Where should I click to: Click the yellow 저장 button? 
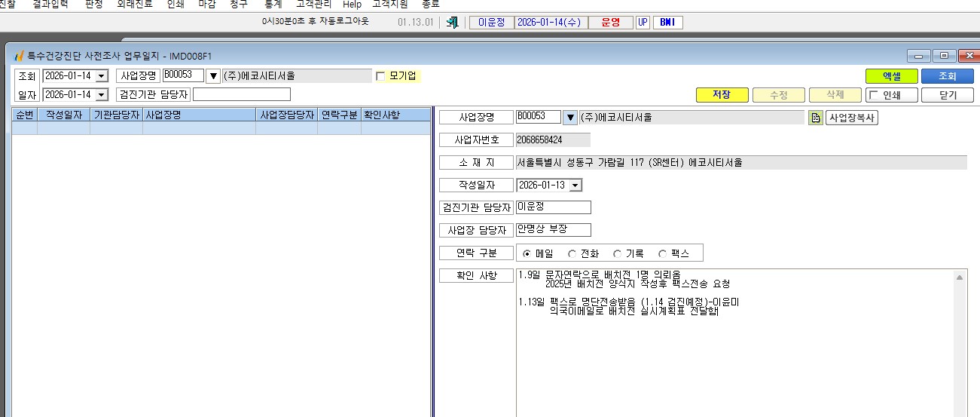pos(722,95)
